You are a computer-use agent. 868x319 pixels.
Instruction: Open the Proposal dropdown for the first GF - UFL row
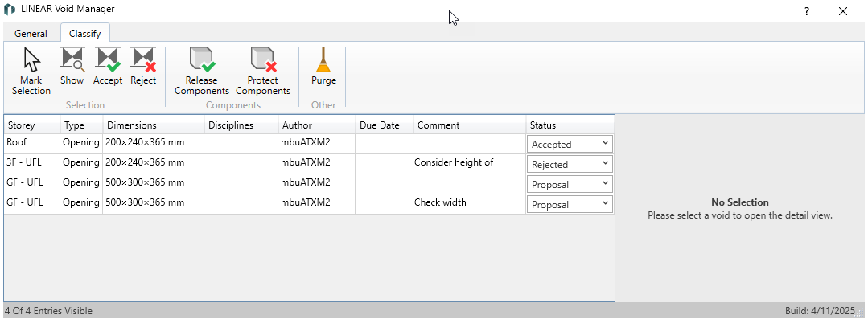click(570, 185)
